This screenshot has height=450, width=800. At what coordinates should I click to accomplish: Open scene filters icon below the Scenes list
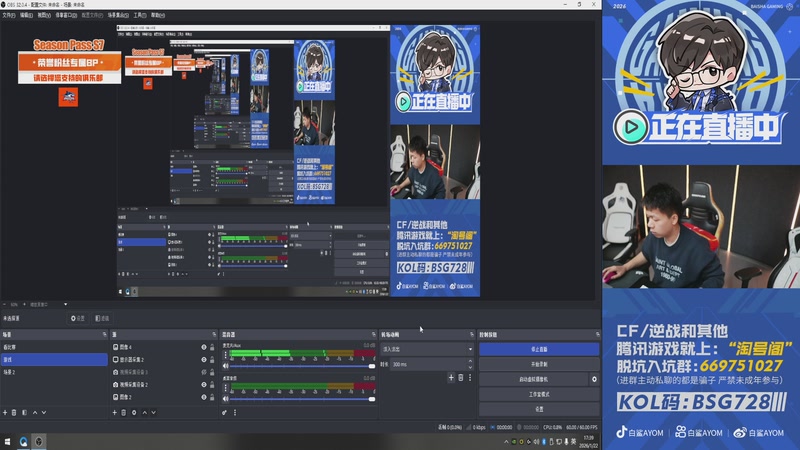tap(24, 412)
